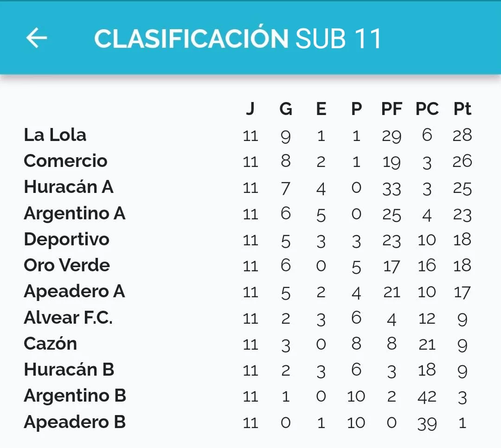This screenshot has height=448, width=501.
Task: Select the Oro Verde team
Action: (67, 265)
